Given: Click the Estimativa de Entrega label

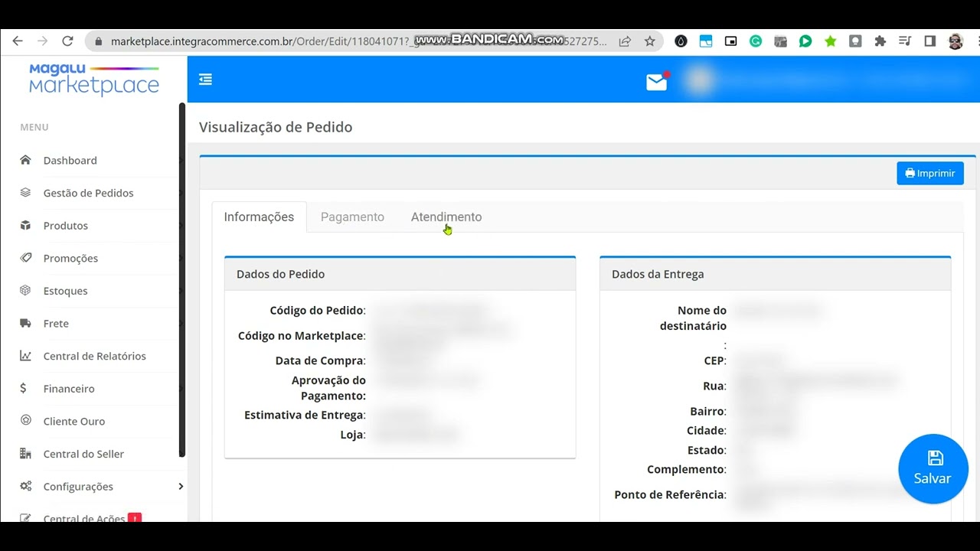Looking at the screenshot, I should point(305,415).
